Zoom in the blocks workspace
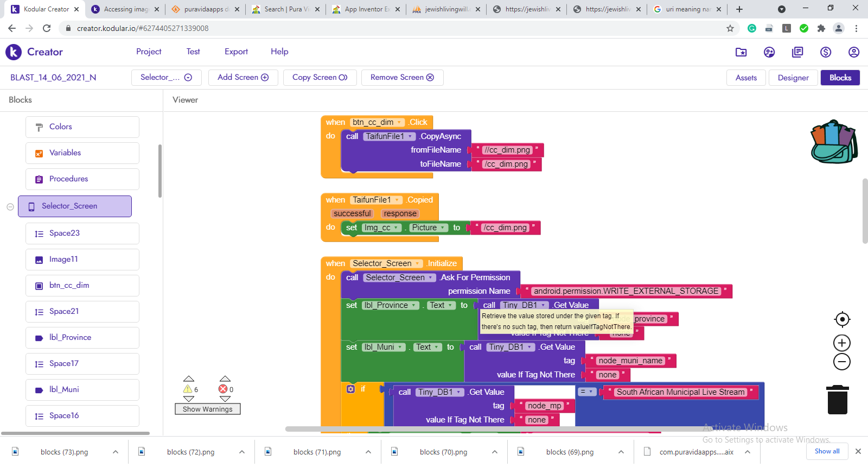Screen dimensions: 868x467 (842, 343)
